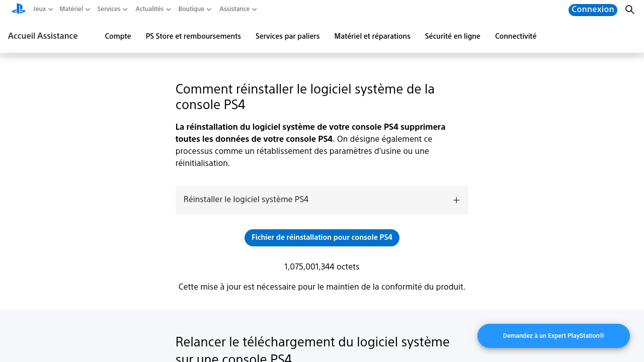Open the PlayStation Expert chat bubble
Screen dimensions: 644x362
click(x=553, y=335)
